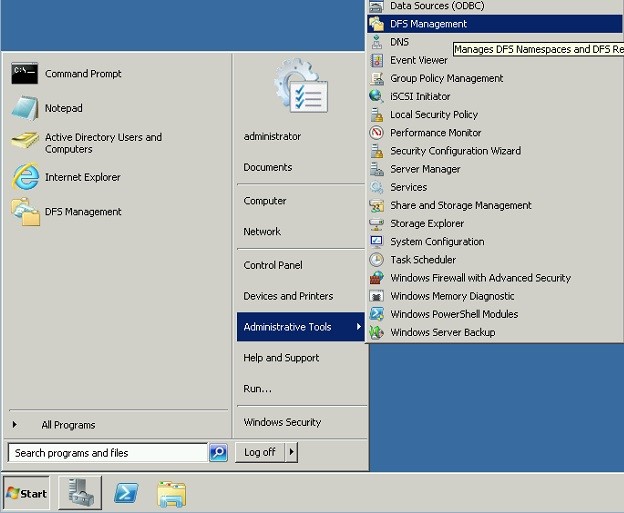The width and height of the screenshot is (624, 513).
Task: Open Server Manager from the taskbar
Action: click(x=80, y=493)
